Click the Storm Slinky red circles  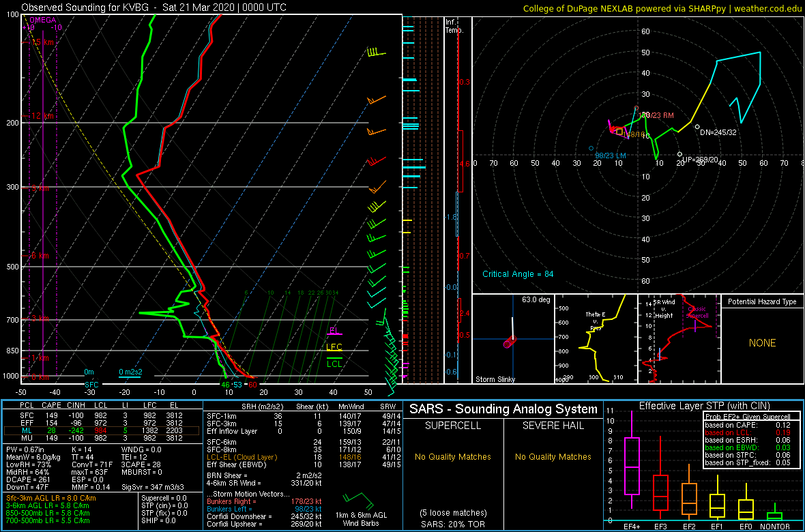tap(510, 342)
